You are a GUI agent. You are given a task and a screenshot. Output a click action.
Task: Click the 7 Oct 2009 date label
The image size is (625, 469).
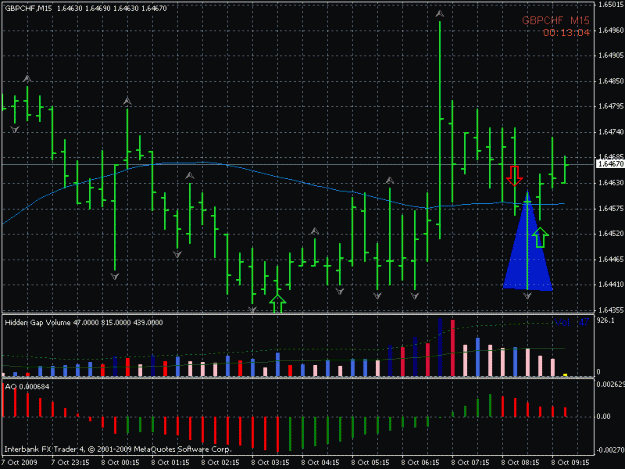(20, 463)
